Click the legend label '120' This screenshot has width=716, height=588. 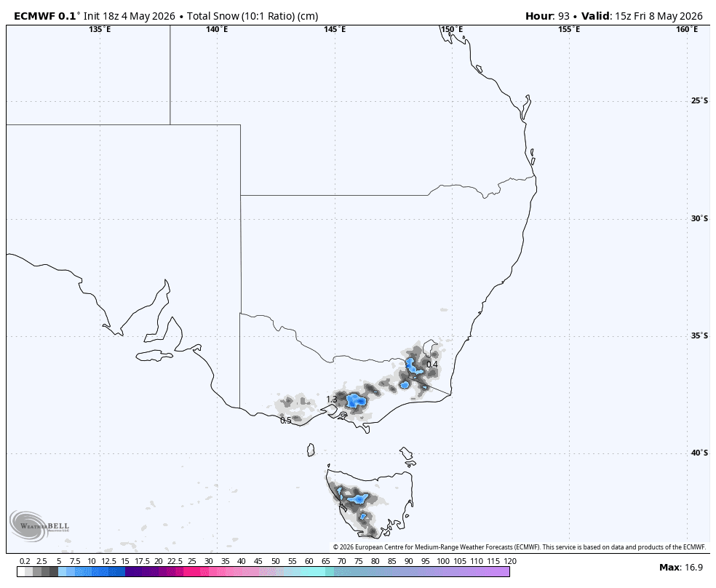pyautogui.click(x=510, y=561)
